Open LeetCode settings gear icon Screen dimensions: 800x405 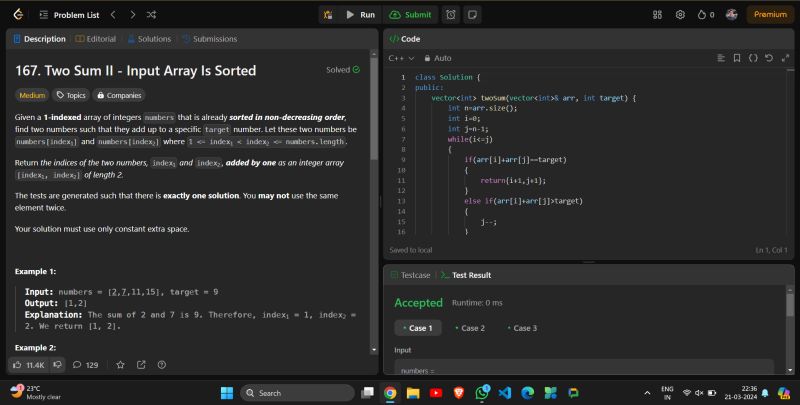tap(680, 15)
